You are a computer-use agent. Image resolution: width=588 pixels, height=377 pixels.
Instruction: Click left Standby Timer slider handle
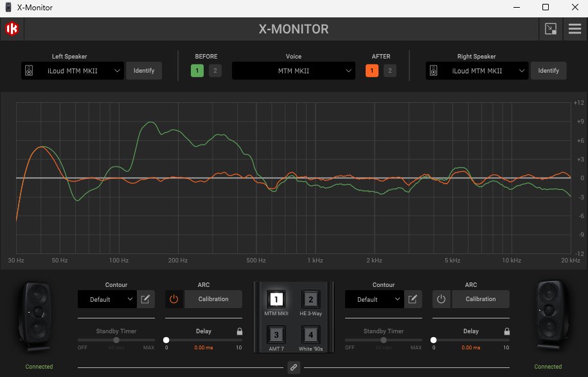tap(116, 340)
